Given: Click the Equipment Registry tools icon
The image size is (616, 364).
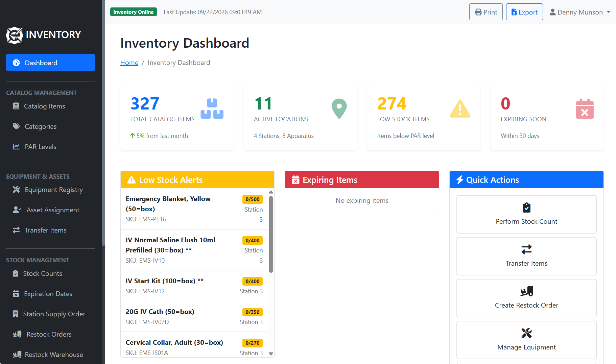Looking at the screenshot, I should click(16, 190).
